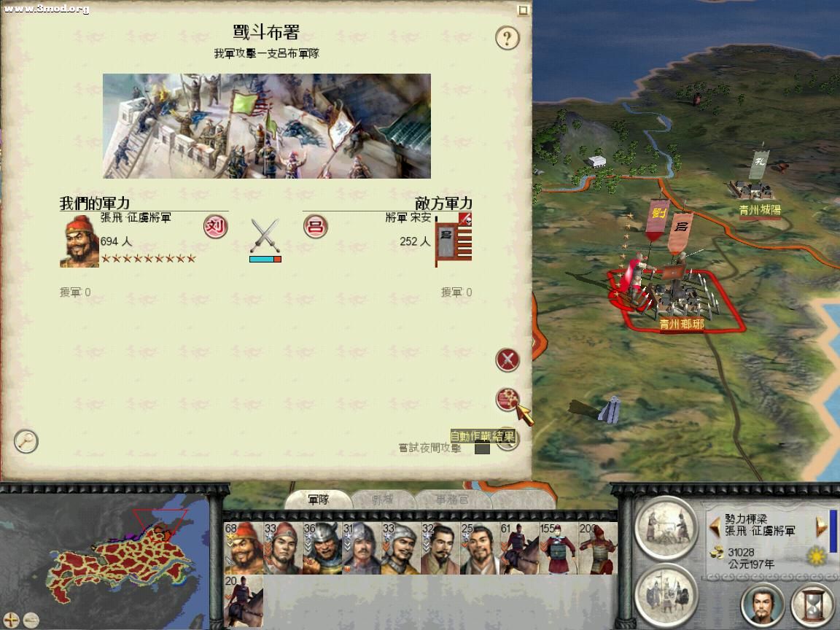The width and height of the screenshot is (840, 630).
Task: Open the hourglass end turn button
Action: click(x=813, y=605)
